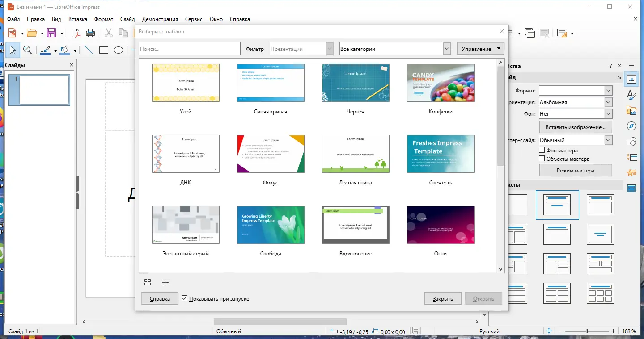Click the purple Save floppy icon

[x=51, y=33]
